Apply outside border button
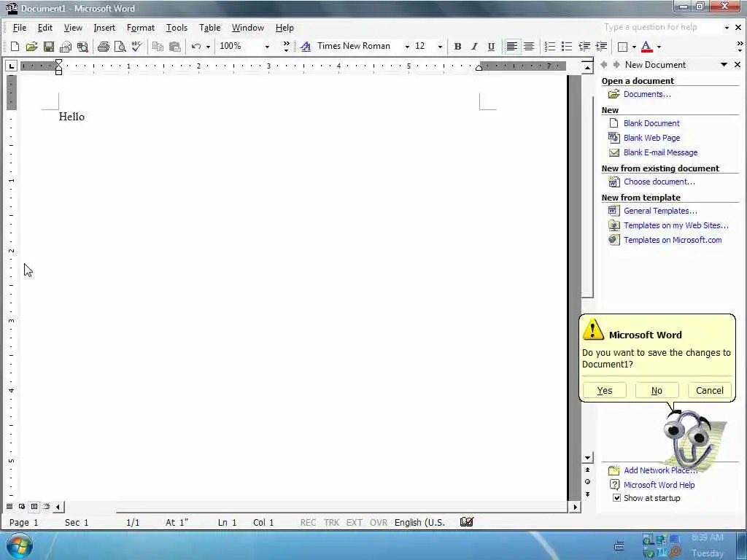This screenshot has width=747, height=560. 622,46
